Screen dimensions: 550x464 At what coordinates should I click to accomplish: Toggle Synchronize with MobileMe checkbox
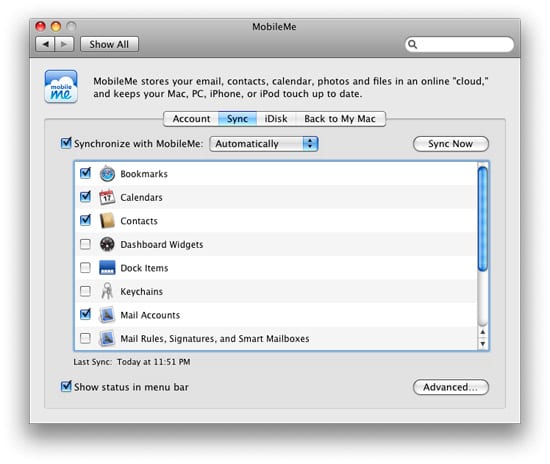click(x=66, y=143)
